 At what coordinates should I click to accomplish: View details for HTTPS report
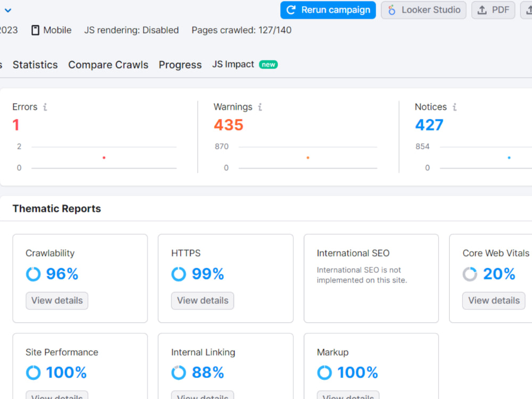pos(203,301)
